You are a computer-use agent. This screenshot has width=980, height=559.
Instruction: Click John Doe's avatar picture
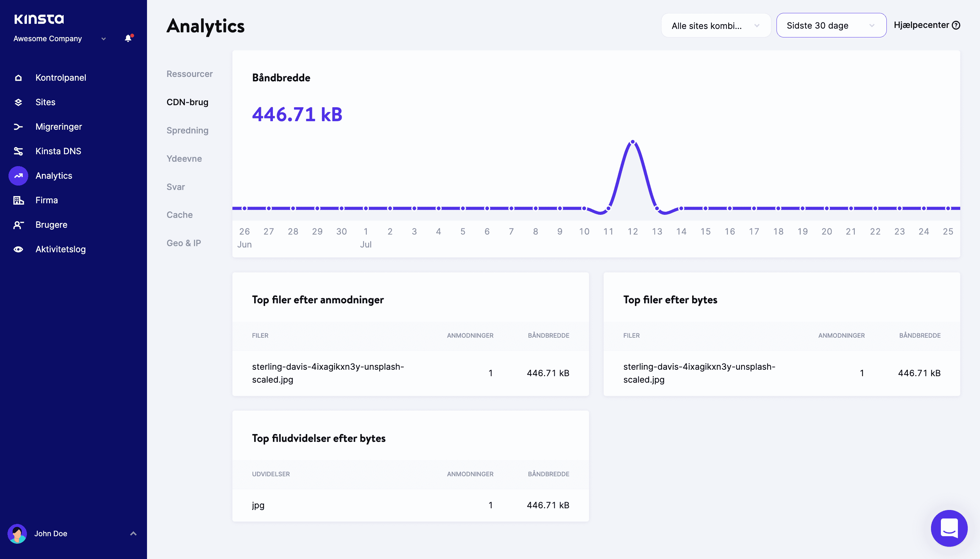point(17,533)
